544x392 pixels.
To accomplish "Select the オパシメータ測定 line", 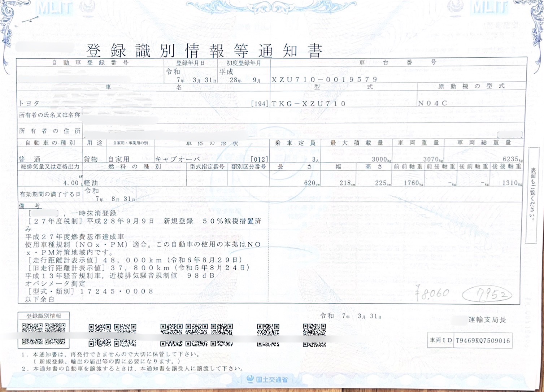I will click(x=56, y=284).
